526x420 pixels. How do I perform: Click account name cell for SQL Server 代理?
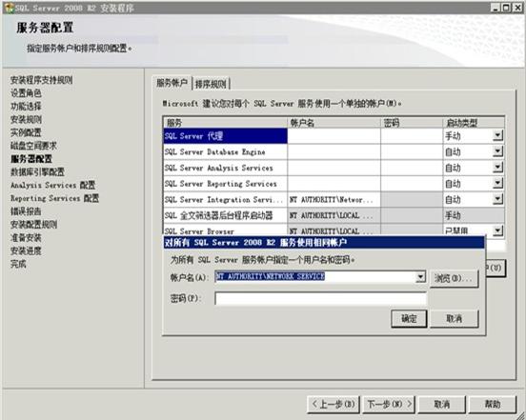pos(334,136)
